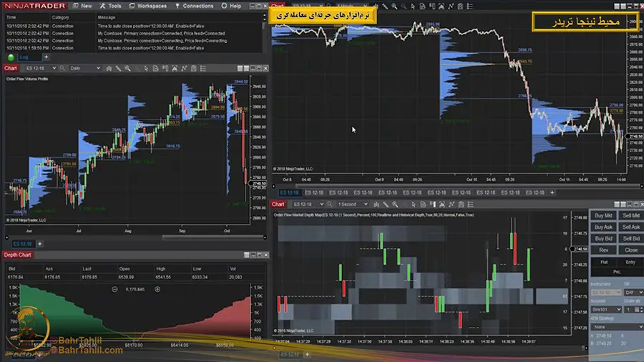644x362 pixels.
Task: Open the list icon in 1 Second chart toolbar
Action: point(470,205)
